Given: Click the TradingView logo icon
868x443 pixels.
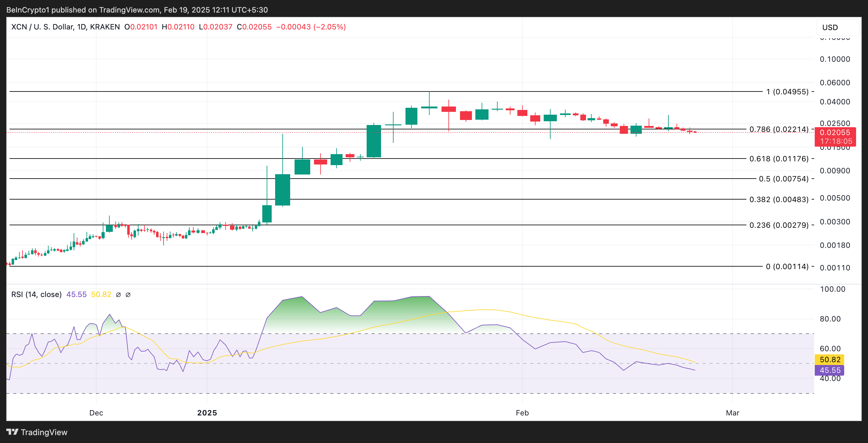Looking at the screenshot, I should [x=12, y=431].
